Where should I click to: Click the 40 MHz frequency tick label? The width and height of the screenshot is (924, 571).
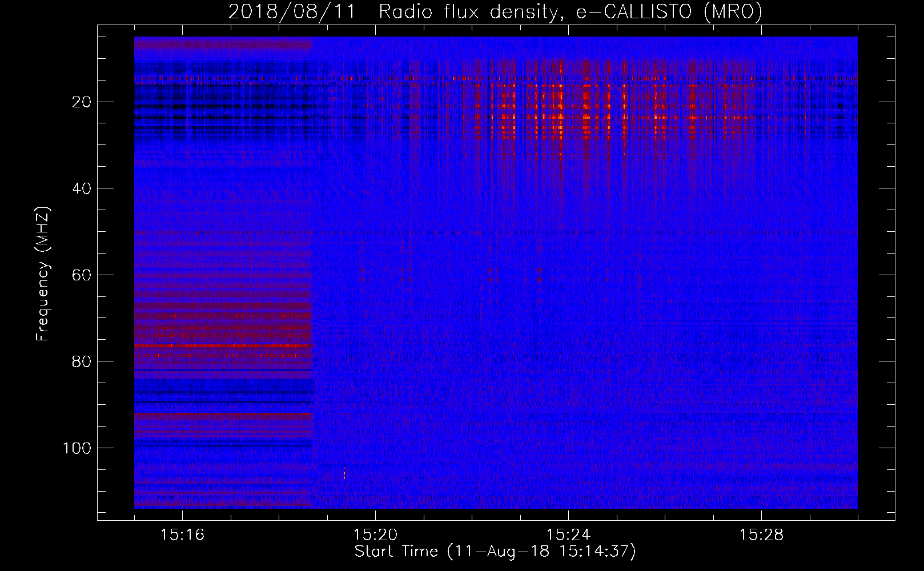click(x=82, y=188)
